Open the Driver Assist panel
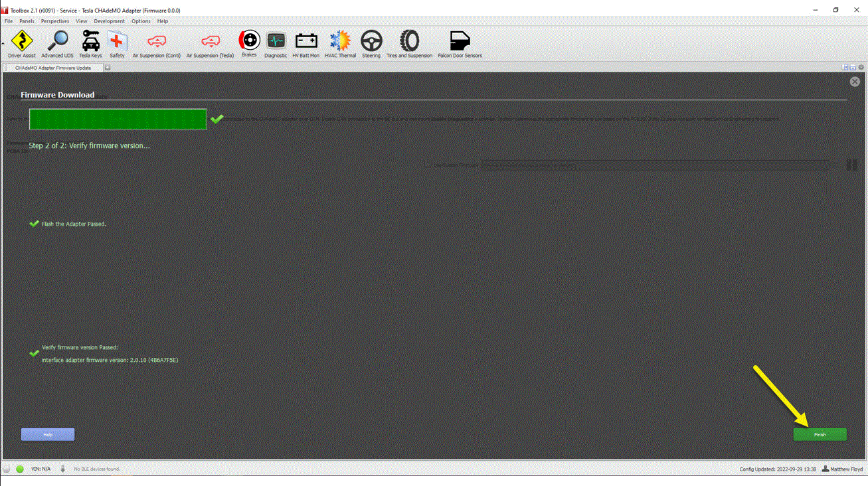The width and height of the screenshot is (868, 486). (22, 44)
